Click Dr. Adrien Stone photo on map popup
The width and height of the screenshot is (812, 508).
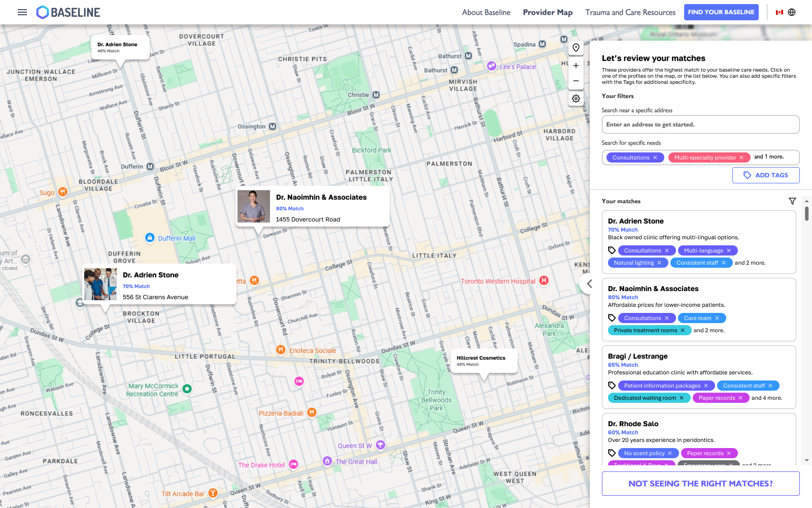100,284
